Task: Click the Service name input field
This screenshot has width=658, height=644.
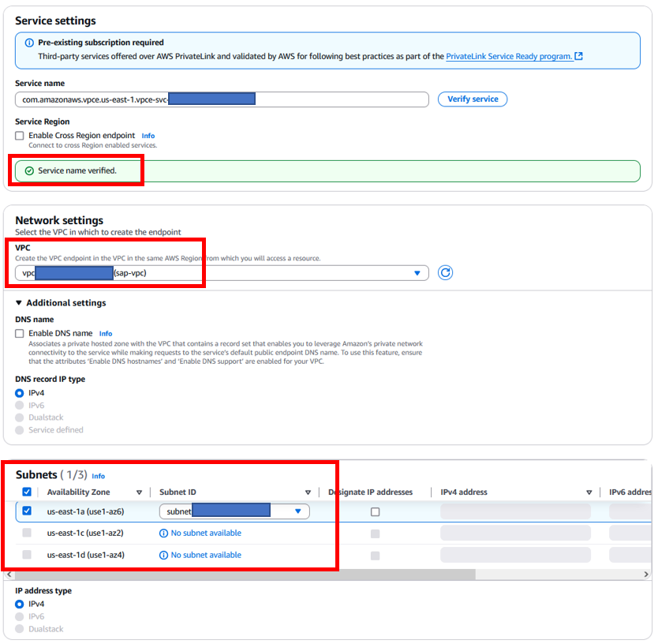Action: (222, 99)
